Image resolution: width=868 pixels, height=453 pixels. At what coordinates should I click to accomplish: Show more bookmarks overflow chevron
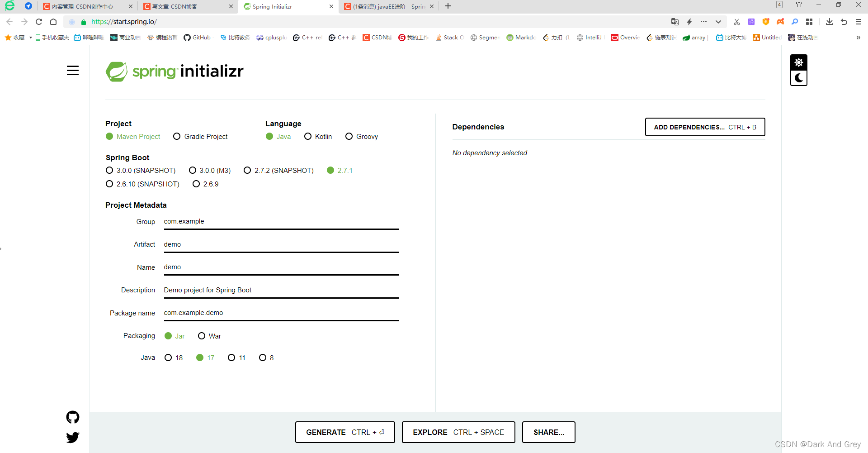pyautogui.click(x=858, y=38)
